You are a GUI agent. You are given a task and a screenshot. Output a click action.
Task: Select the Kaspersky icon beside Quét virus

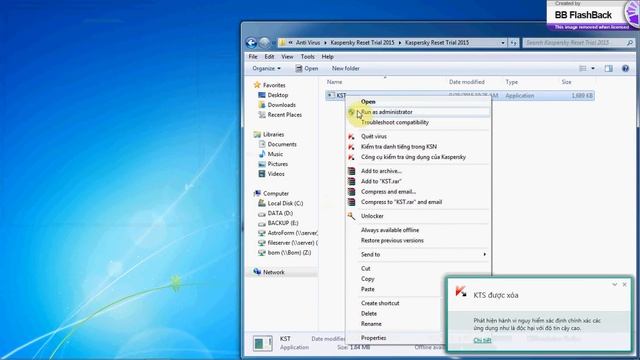click(x=351, y=136)
